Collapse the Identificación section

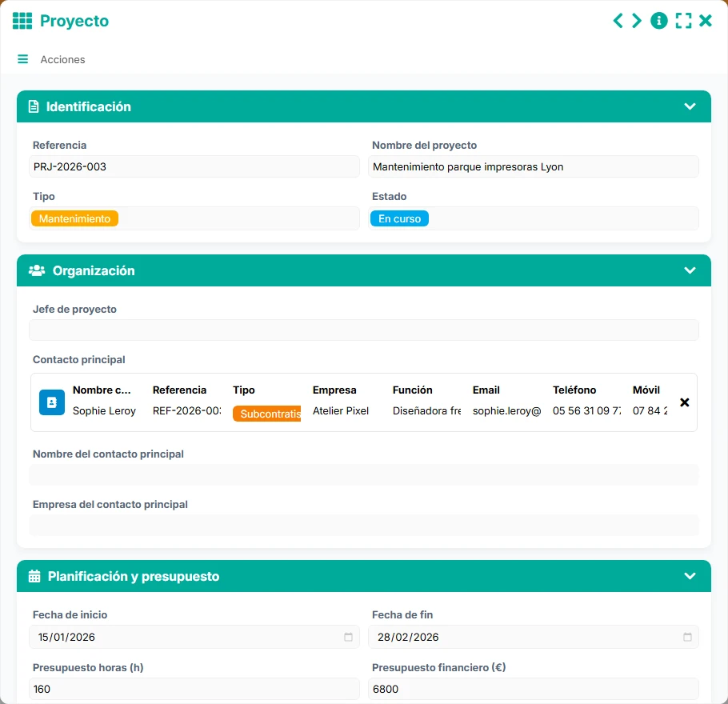point(690,106)
